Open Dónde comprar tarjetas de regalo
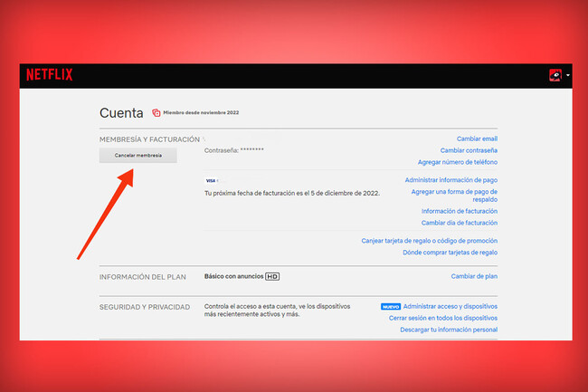 450,253
